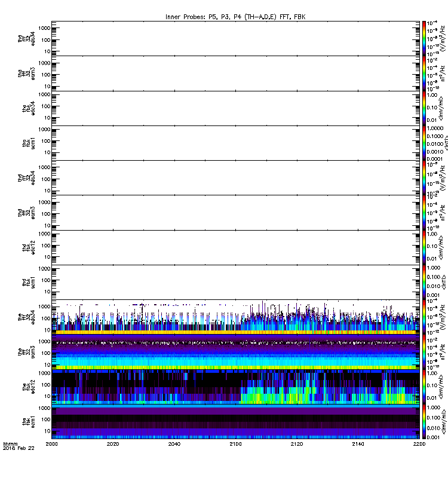Click the 'thd fbk scm1' panel label
This screenshot has height=478, width=448.
tap(29, 282)
